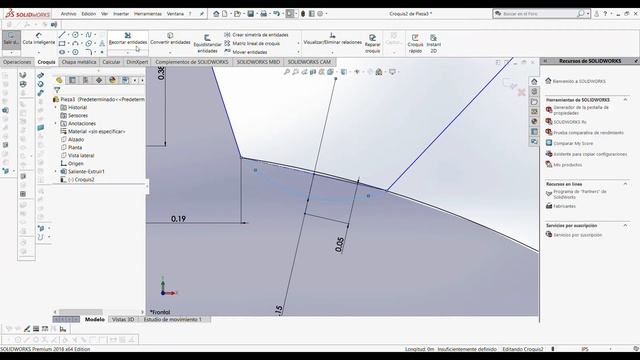Open the Complementos de SOLIDWORKS tab
640x360 pixels.
click(192, 62)
